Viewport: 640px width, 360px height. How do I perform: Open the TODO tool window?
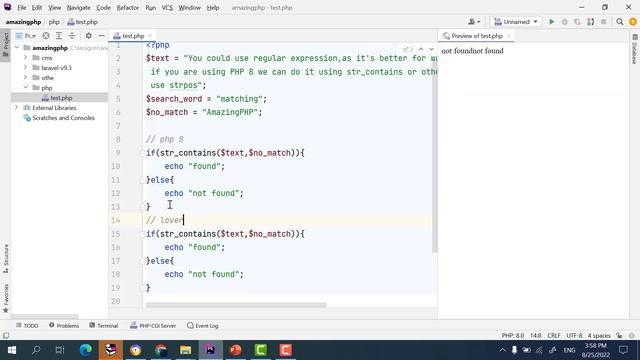click(27, 326)
